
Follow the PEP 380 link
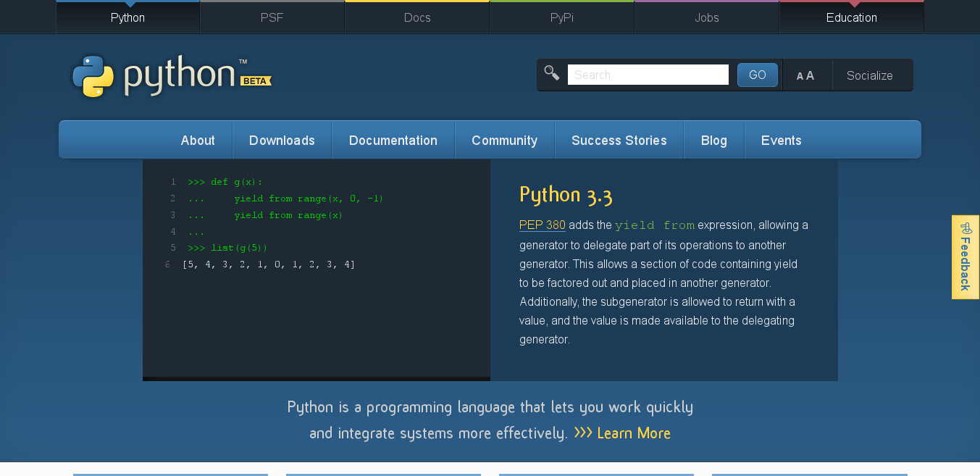[543, 225]
